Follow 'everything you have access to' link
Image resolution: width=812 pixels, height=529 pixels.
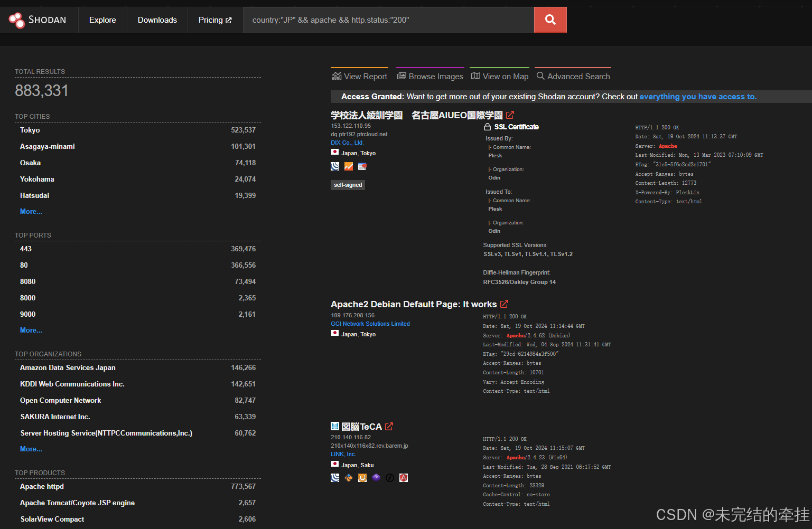698,97
